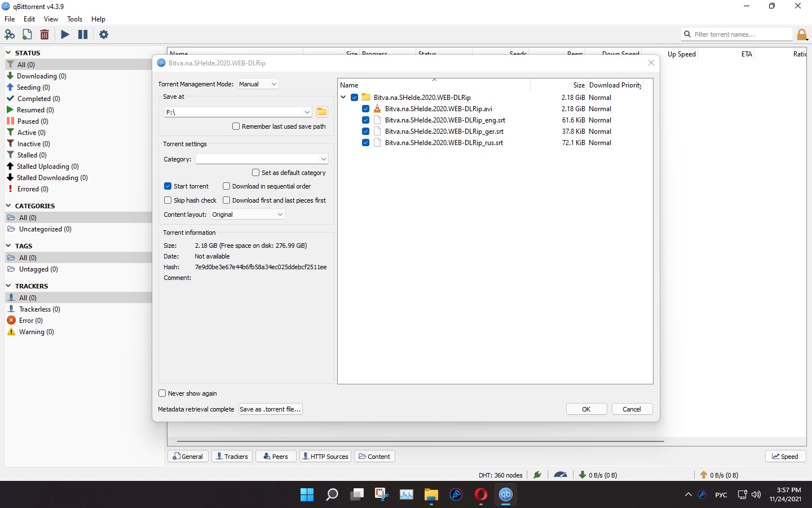The width and height of the screenshot is (812, 508).
Task: Click the Speed graph button
Action: tap(785, 456)
